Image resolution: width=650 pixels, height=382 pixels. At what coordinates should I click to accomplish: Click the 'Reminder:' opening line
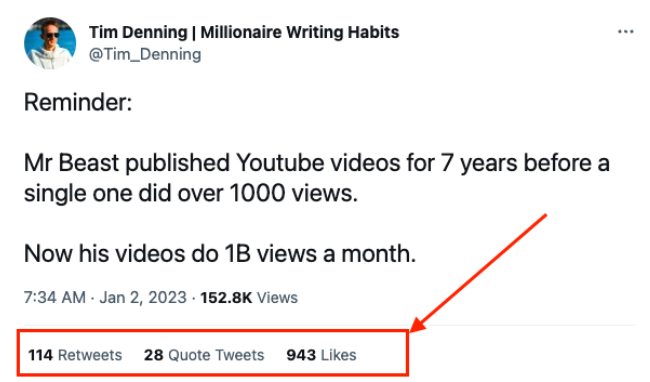[78, 102]
